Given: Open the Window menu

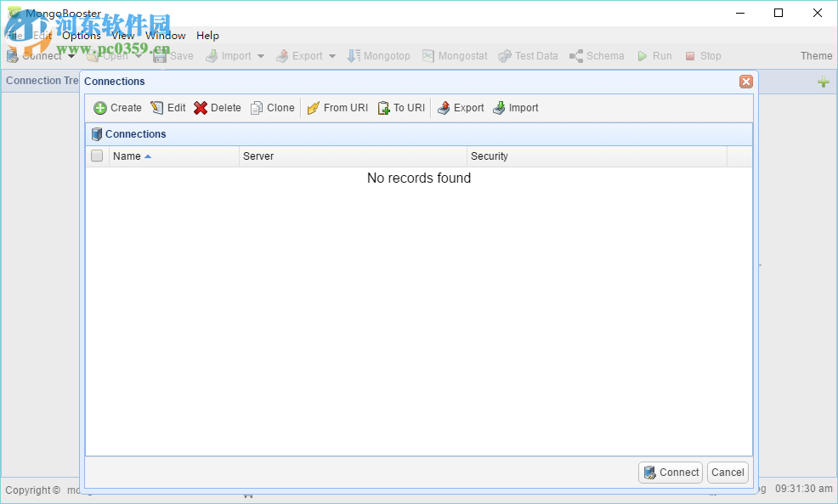Looking at the screenshot, I should 165,35.
